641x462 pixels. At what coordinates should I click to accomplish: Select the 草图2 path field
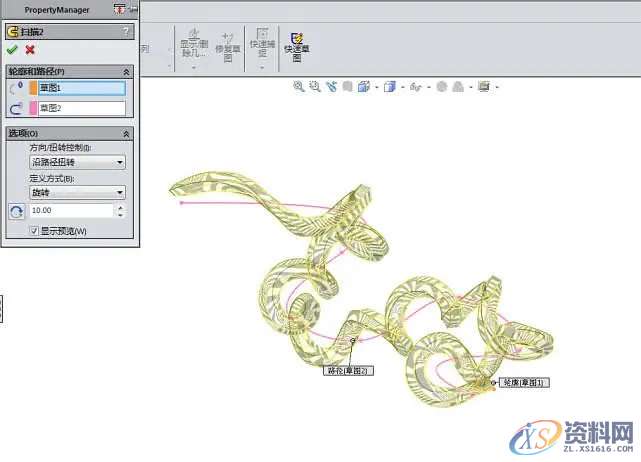coord(82,108)
